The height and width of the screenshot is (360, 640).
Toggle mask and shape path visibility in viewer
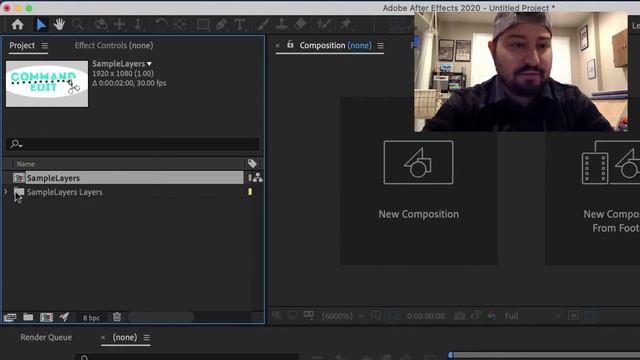[391, 316]
